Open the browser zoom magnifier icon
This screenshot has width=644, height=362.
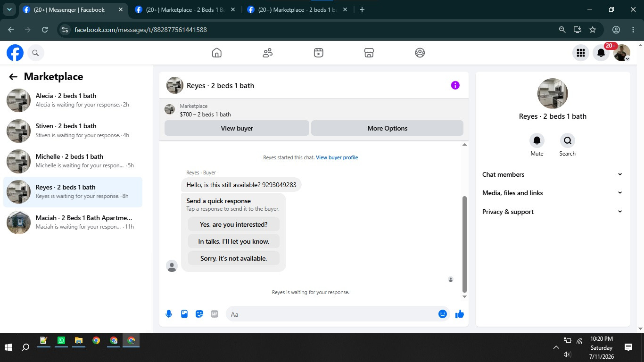click(x=562, y=30)
